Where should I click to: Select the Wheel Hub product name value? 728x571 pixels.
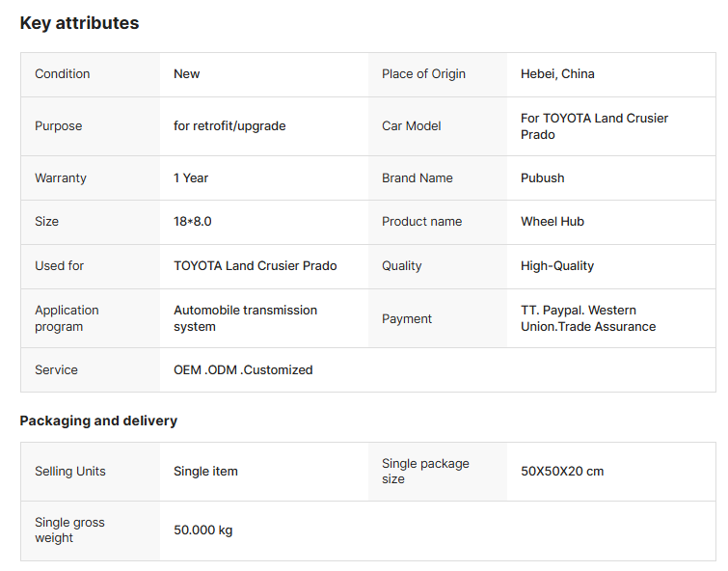click(553, 222)
